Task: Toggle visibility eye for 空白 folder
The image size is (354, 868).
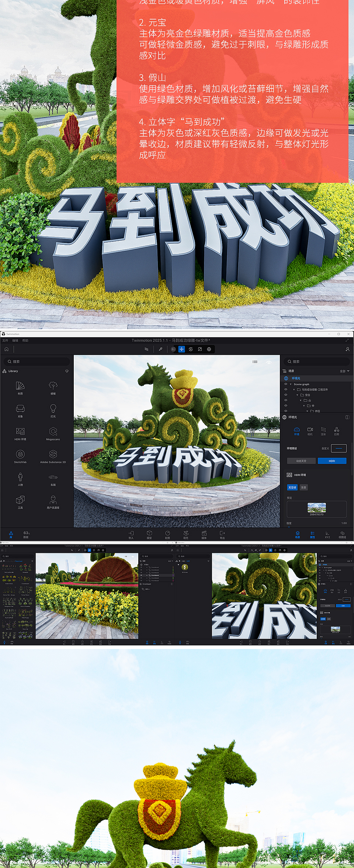Action: click(x=286, y=395)
